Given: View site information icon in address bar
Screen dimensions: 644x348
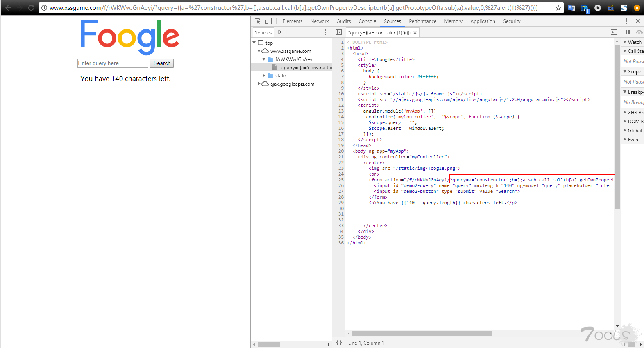Looking at the screenshot, I should [x=44, y=8].
